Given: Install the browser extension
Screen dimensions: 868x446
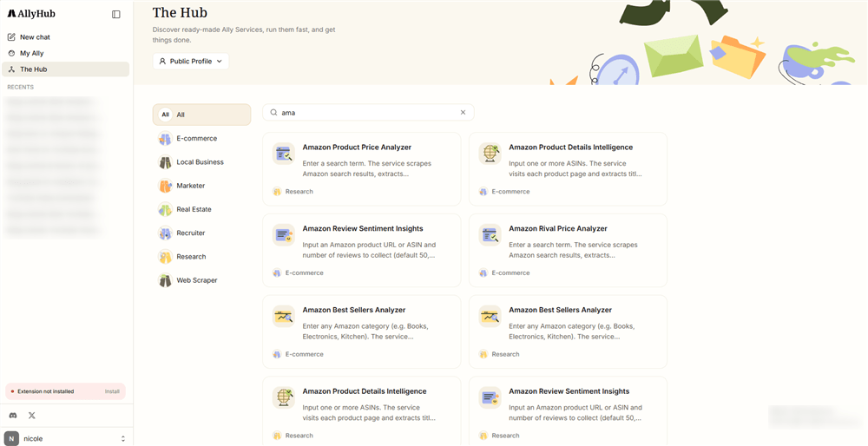Looking at the screenshot, I should click(x=112, y=391).
